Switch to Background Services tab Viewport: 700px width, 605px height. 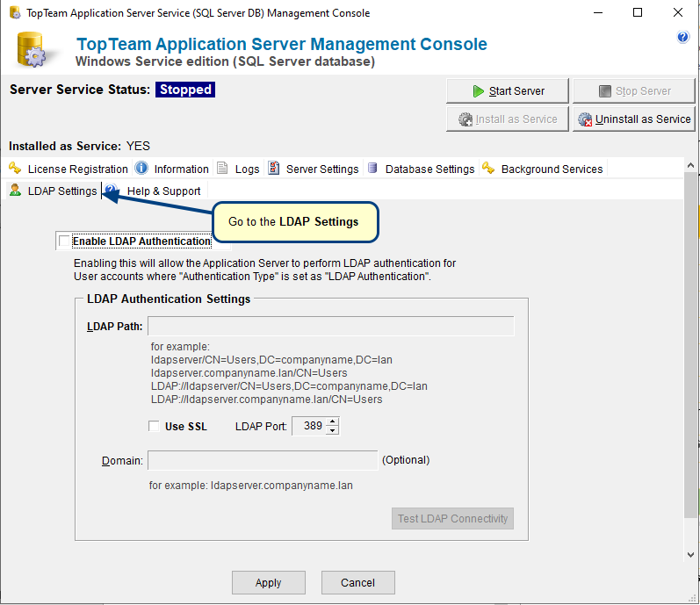(543, 169)
